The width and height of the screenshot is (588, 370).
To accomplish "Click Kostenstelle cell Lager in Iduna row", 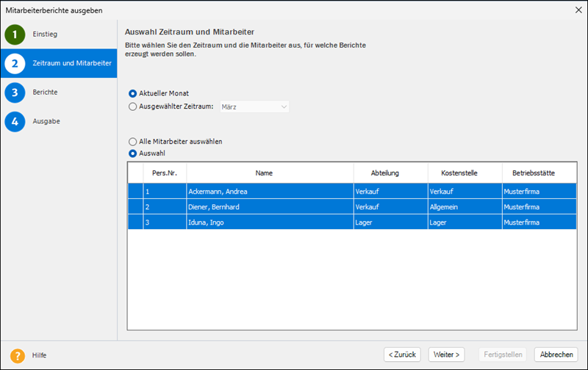I will (x=465, y=222).
